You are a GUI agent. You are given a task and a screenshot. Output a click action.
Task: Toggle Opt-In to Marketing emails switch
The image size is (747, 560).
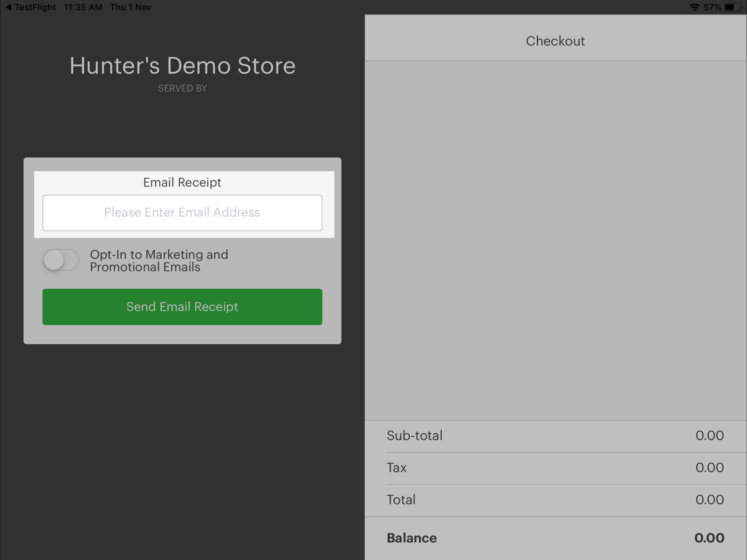click(61, 260)
